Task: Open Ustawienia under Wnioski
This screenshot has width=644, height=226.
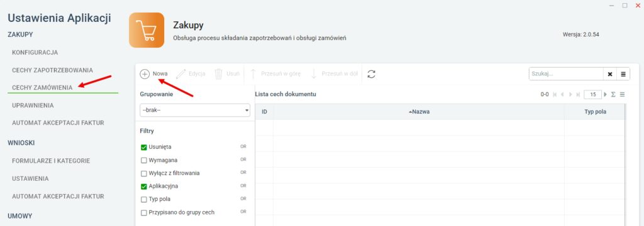Action: point(30,179)
